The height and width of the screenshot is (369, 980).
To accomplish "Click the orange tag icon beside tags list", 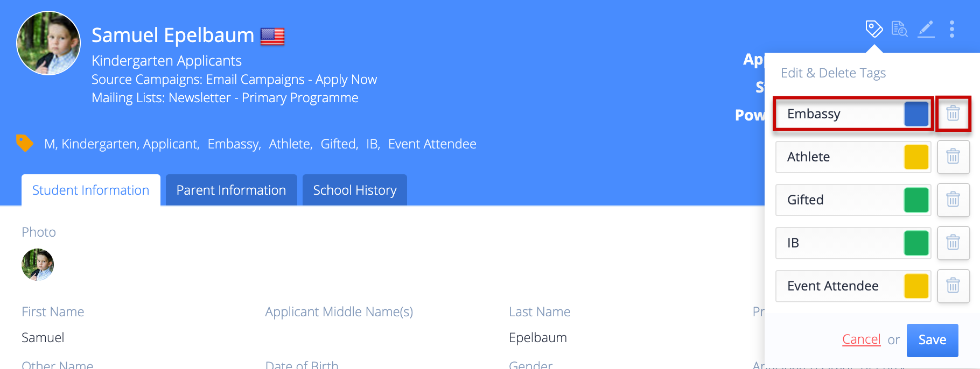I will (24, 143).
